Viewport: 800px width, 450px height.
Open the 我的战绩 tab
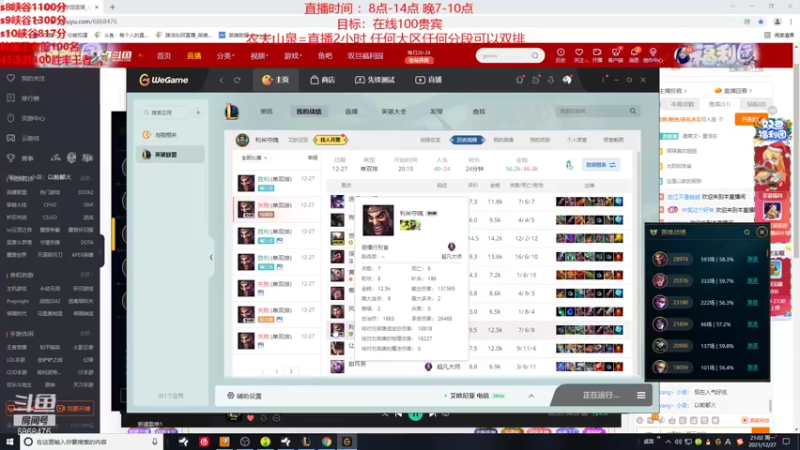click(x=309, y=111)
